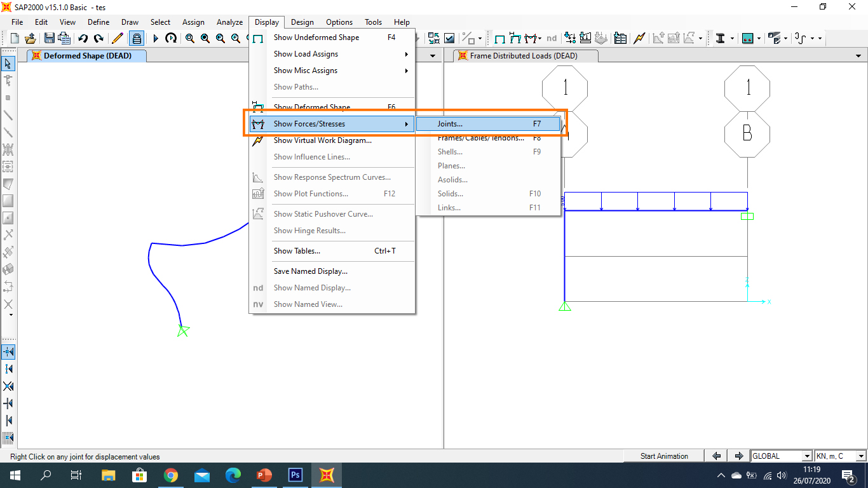The image size is (868, 488).
Task: Click the left arrow button in status bar
Action: click(x=717, y=456)
